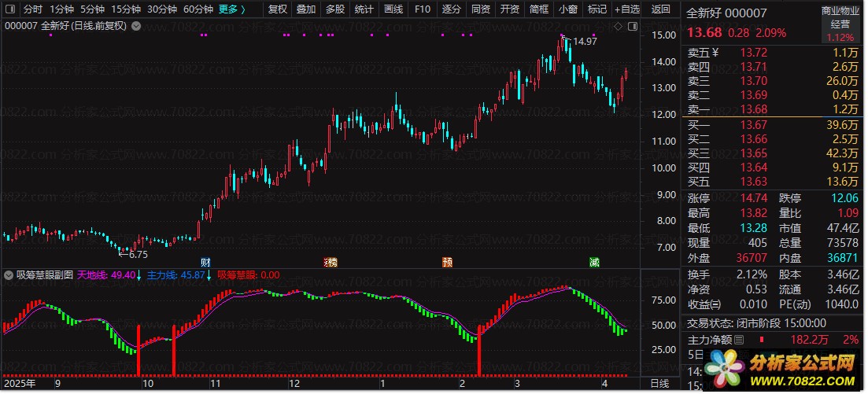Click the 多股 multi-stock button
Screen dimensions: 868x394
point(335,9)
